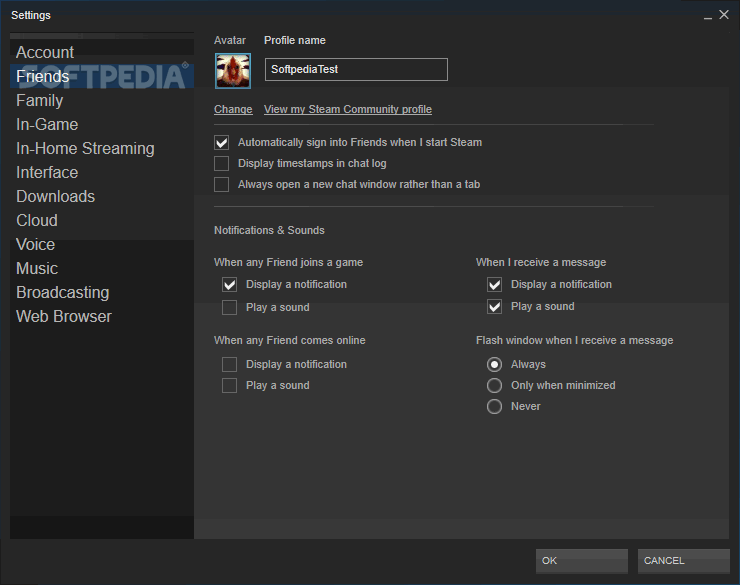
Task: Switch to the Interface settings page
Action: [101, 173]
